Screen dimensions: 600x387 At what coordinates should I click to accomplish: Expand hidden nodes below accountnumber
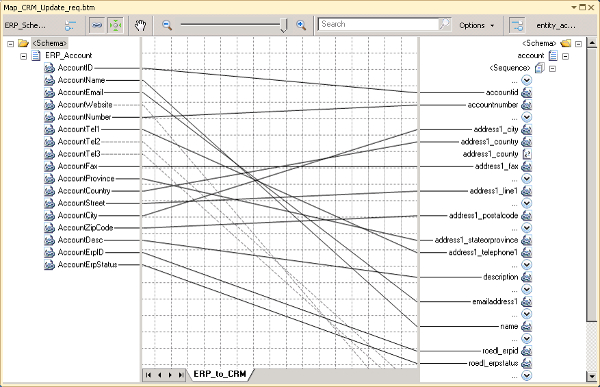coord(527,117)
